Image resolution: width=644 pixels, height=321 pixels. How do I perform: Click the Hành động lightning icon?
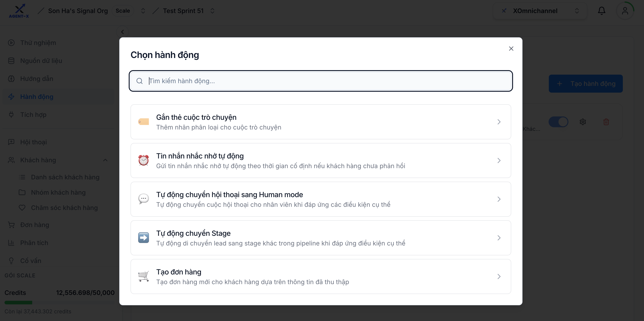tap(11, 97)
